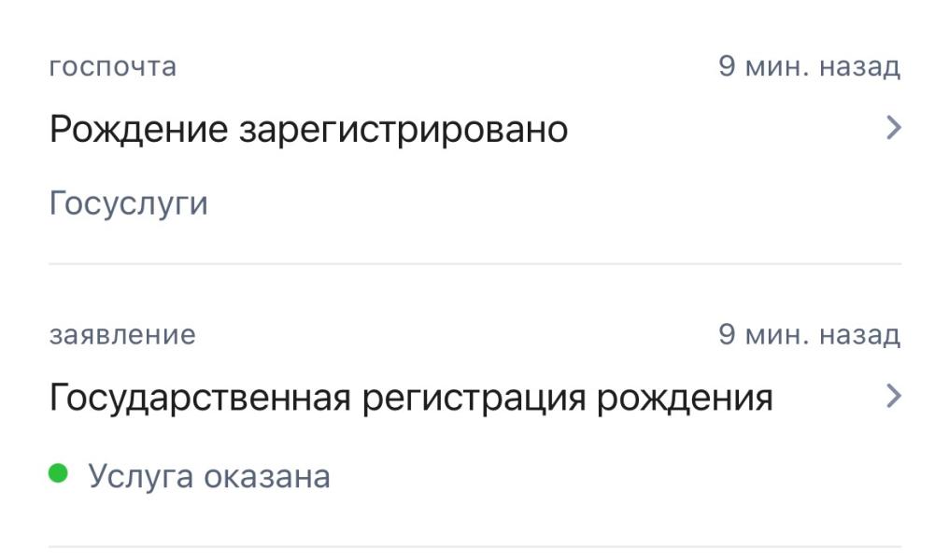
Task: Click divider line below Услуга оказана
Action: coord(474,546)
